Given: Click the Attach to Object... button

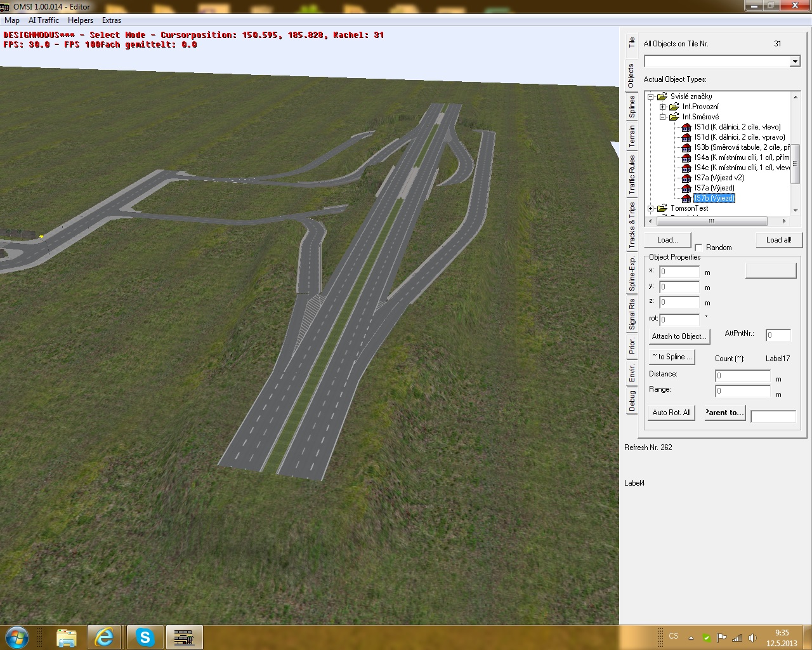Looking at the screenshot, I should pos(678,336).
